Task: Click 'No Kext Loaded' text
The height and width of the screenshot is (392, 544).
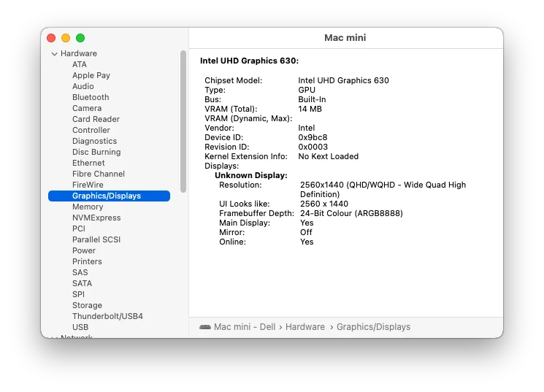Action: (x=328, y=156)
